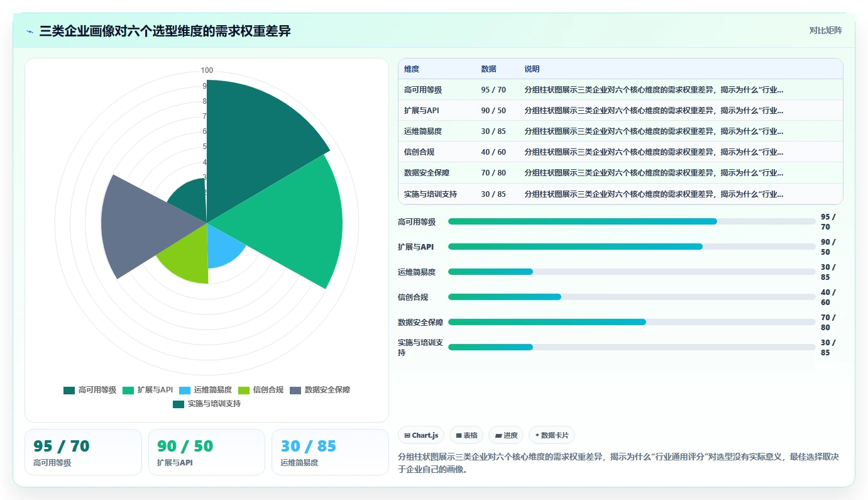The height and width of the screenshot is (500, 868).
Task: Open the 30 / 85 运维简易度 data card
Action: (x=330, y=452)
